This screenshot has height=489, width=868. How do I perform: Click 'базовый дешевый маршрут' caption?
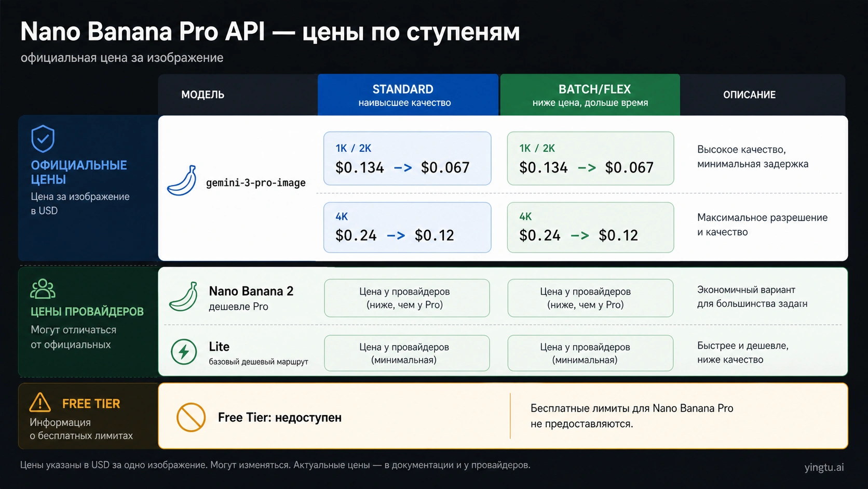259,362
